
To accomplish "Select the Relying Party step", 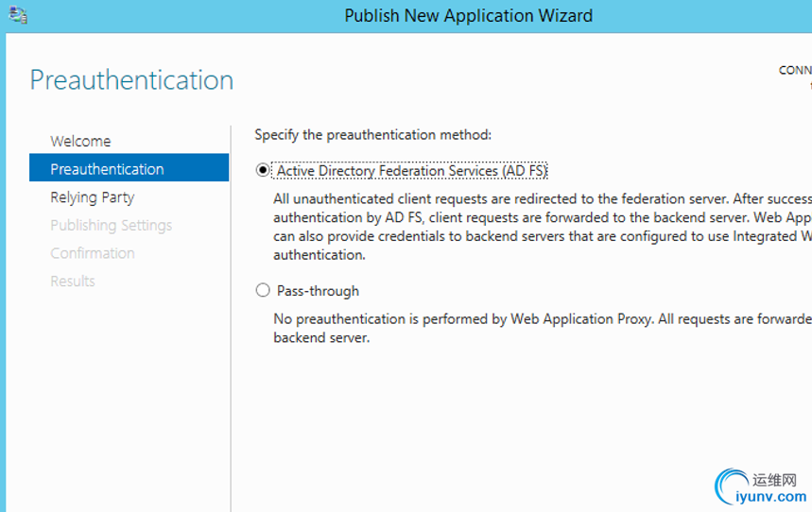I will tap(93, 197).
